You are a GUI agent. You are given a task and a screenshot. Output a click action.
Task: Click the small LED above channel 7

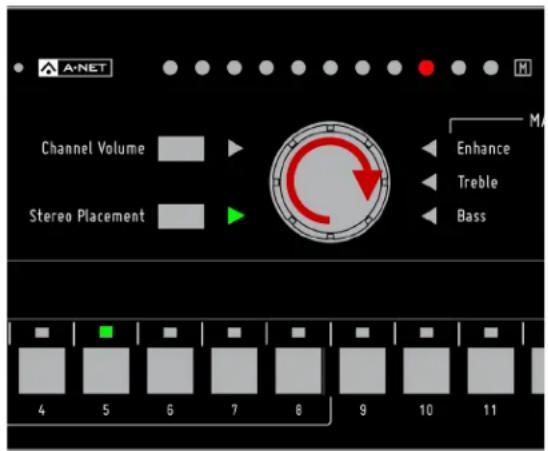tap(234, 332)
